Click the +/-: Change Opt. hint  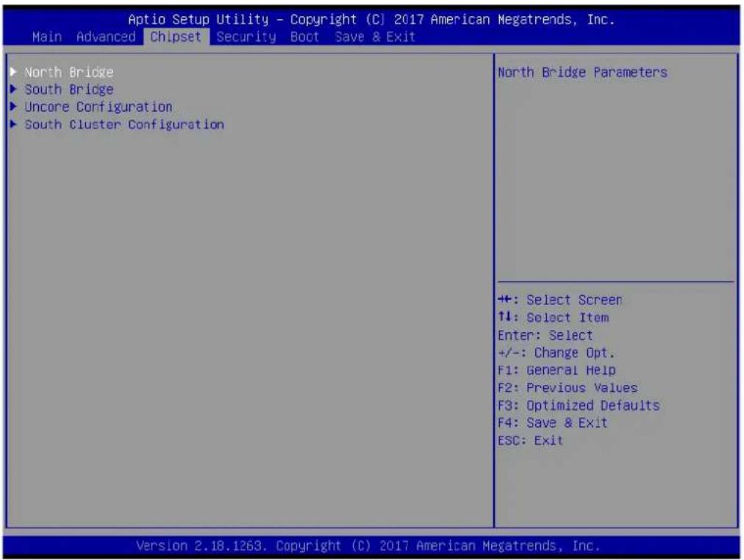(x=556, y=353)
